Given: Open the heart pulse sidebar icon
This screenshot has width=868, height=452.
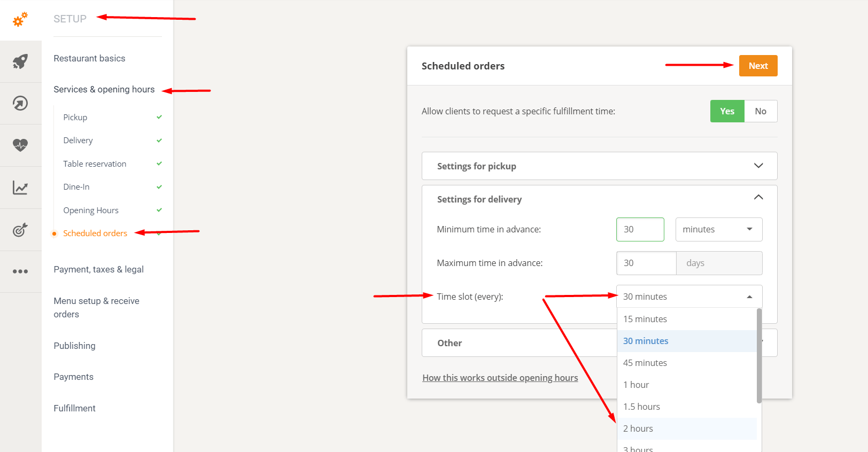Looking at the screenshot, I should [x=20, y=145].
